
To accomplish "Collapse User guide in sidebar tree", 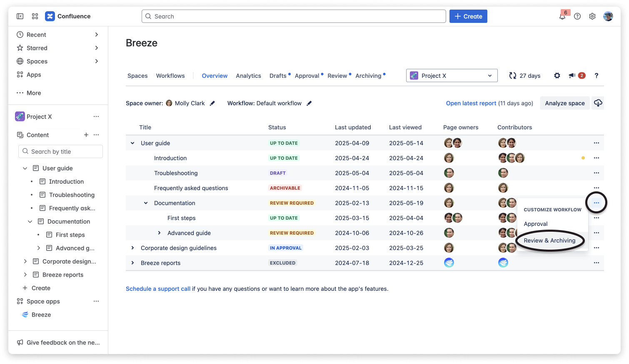I will [25, 168].
